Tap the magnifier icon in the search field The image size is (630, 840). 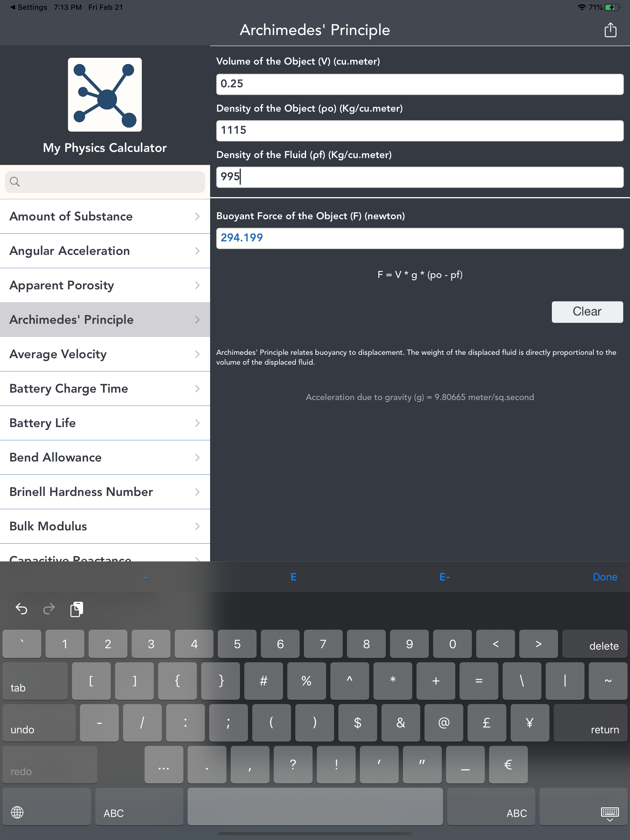point(15,181)
